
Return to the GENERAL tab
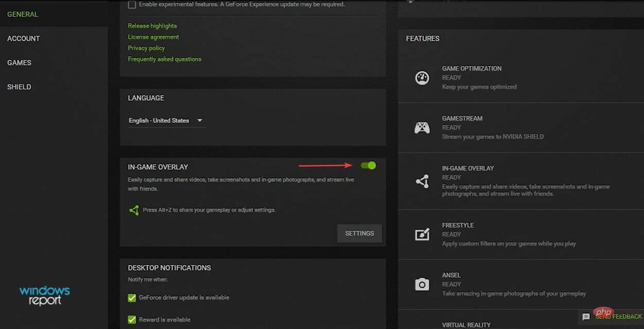tap(22, 14)
